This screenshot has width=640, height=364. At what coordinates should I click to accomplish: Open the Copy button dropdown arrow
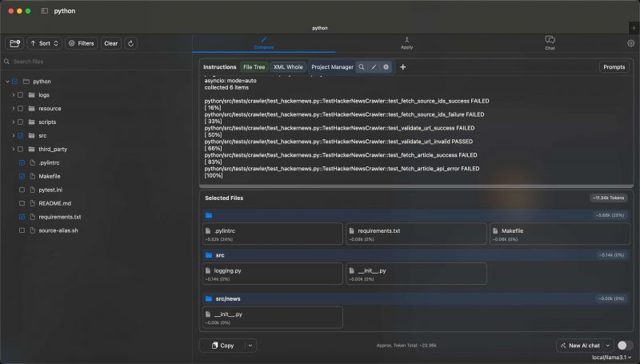(250, 346)
